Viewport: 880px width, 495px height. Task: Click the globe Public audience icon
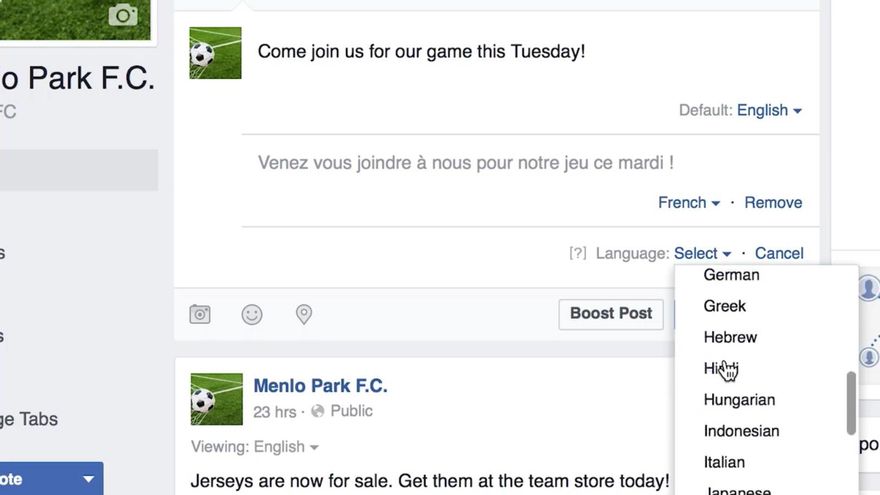(x=318, y=411)
